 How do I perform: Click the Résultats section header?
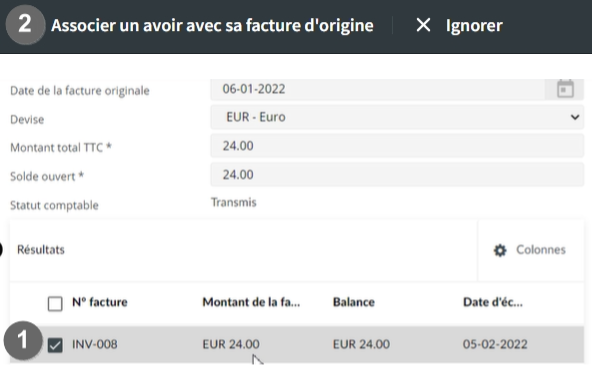click(x=41, y=250)
